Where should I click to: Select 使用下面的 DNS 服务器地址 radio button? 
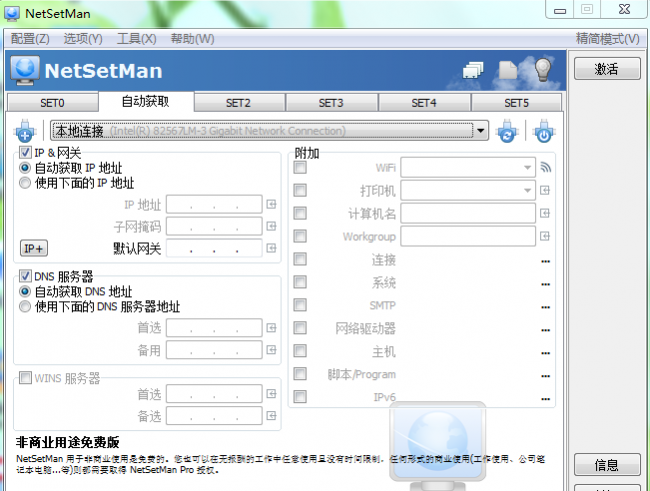pos(25,306)
